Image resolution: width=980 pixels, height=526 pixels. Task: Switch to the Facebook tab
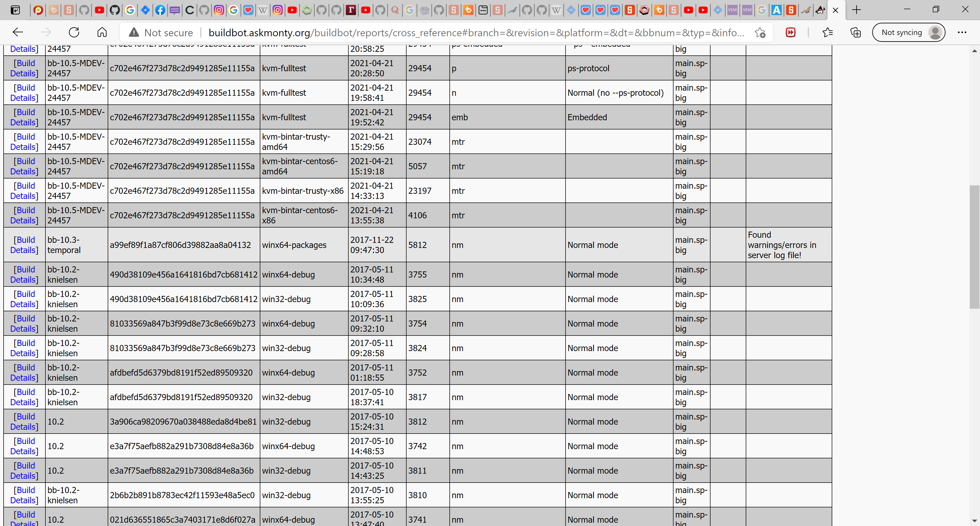tap(160, 10)
